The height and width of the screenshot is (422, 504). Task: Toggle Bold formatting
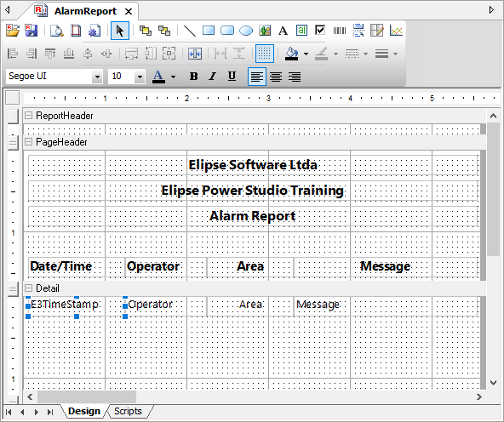point(194,77)
